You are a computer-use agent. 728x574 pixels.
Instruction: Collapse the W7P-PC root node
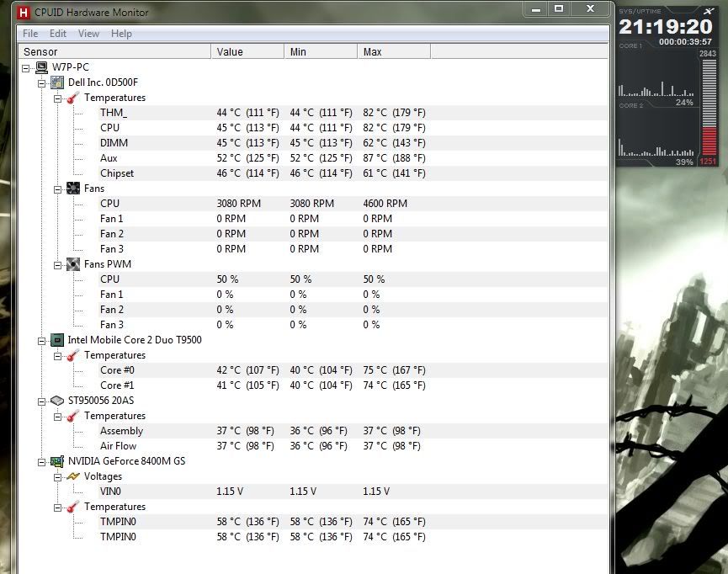click(25, 69)
